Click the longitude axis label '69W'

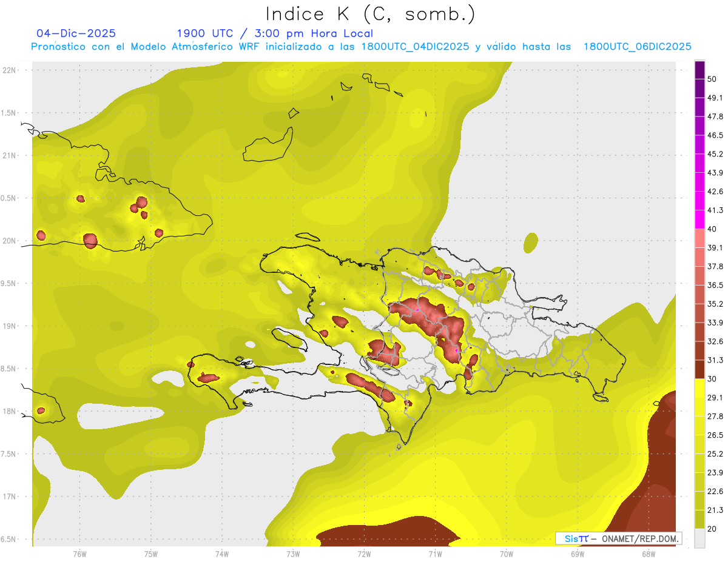pyautogui.click(x=578, y=554)
